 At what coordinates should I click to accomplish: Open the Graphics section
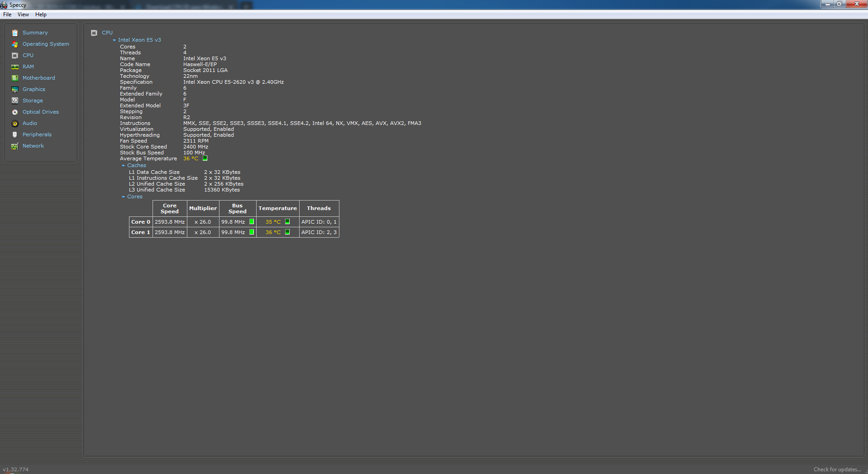(x=34, y=89)
